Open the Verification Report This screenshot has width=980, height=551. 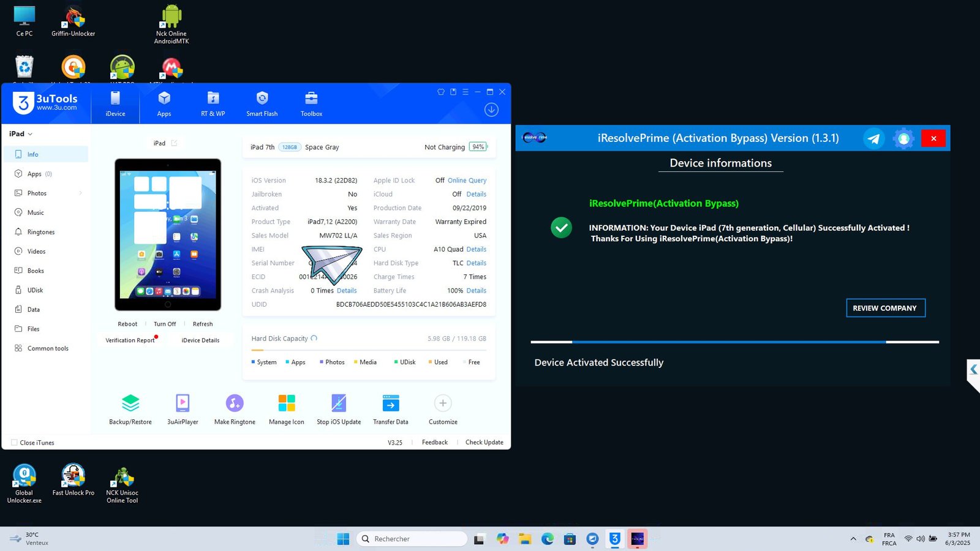pos(130,340)
